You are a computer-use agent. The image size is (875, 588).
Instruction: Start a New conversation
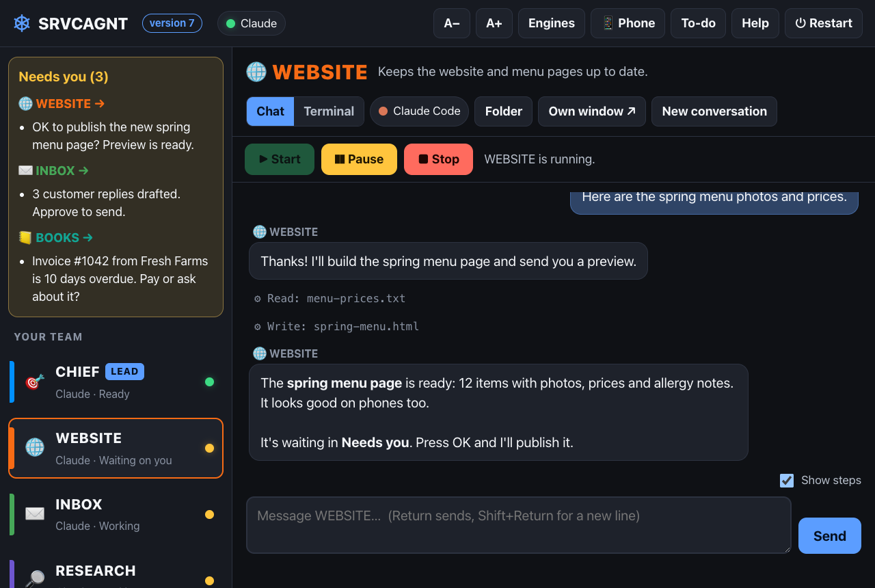tap(714, 111)
